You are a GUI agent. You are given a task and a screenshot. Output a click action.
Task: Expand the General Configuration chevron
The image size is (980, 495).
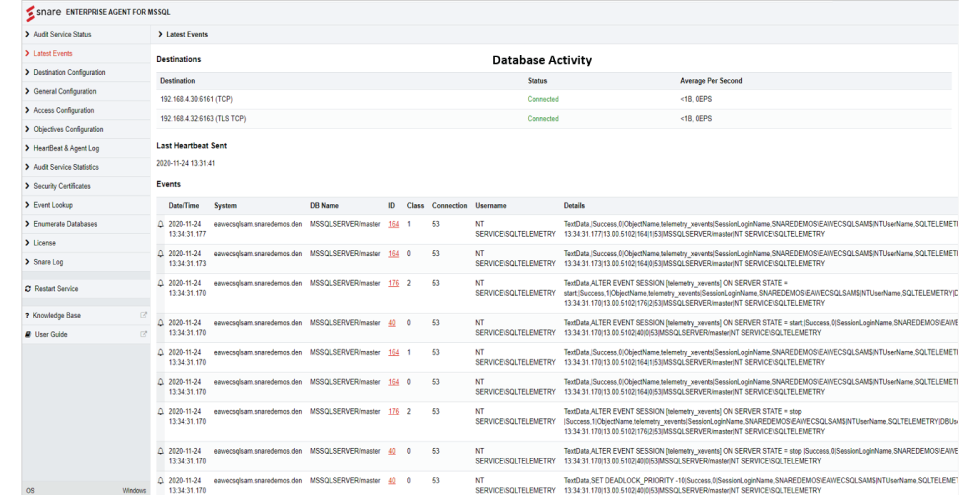(27, 91)
